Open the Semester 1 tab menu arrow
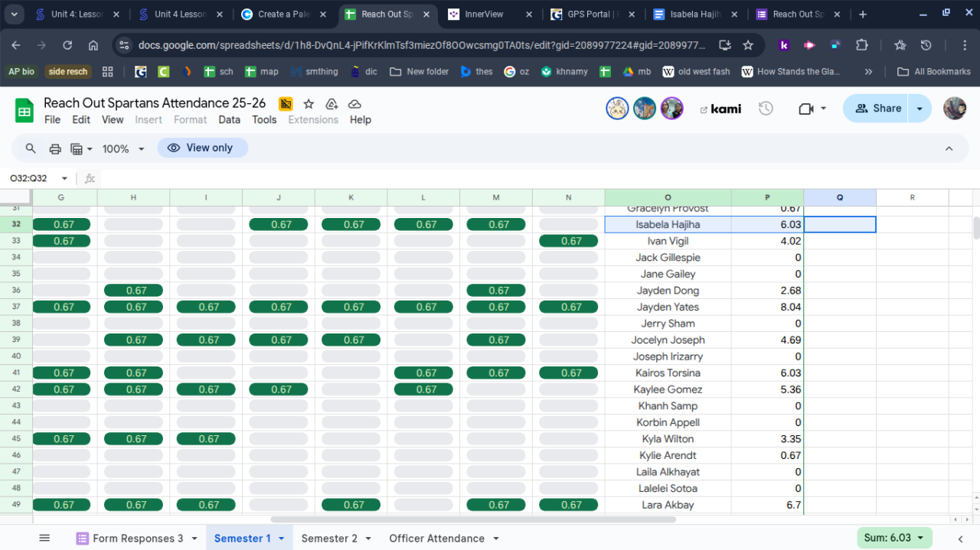Image resolution: width=980 pixels, height=550 pixels. pos(281,539)
